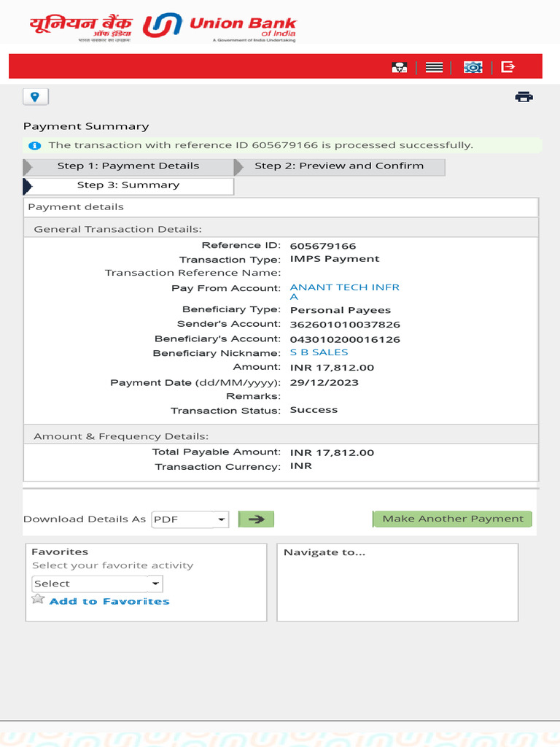Click the info icon in success message
Viewport: 560px width, 747px height.
34,146
